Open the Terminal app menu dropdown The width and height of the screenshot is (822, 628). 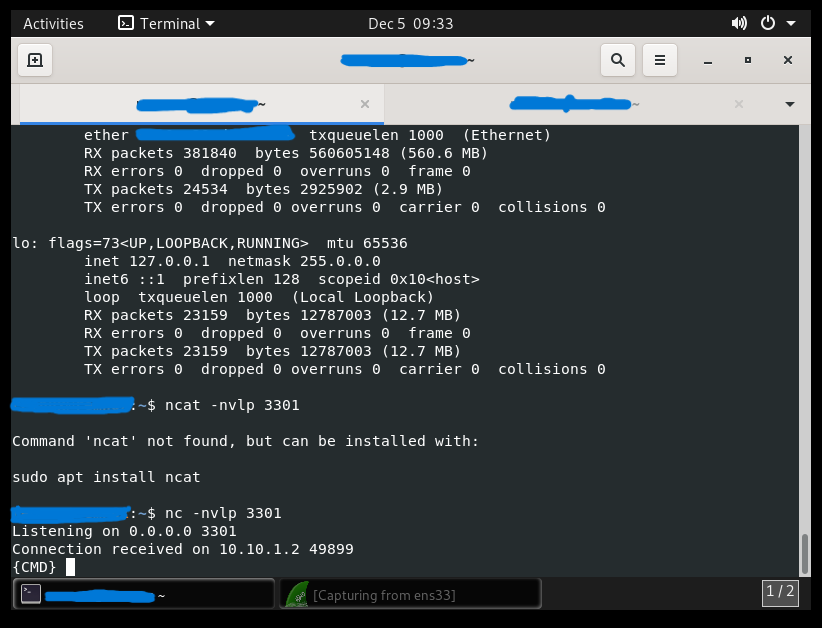coord(166,23)
